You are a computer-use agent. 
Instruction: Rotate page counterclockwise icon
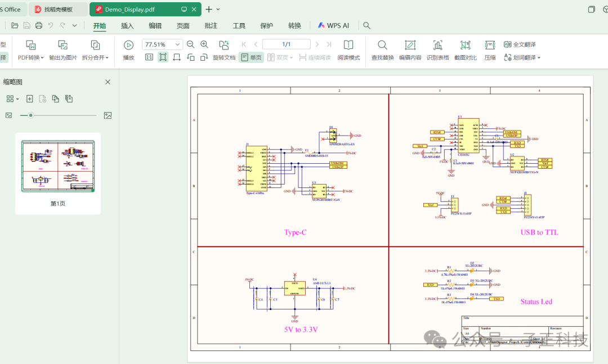(x=190, y=57)
